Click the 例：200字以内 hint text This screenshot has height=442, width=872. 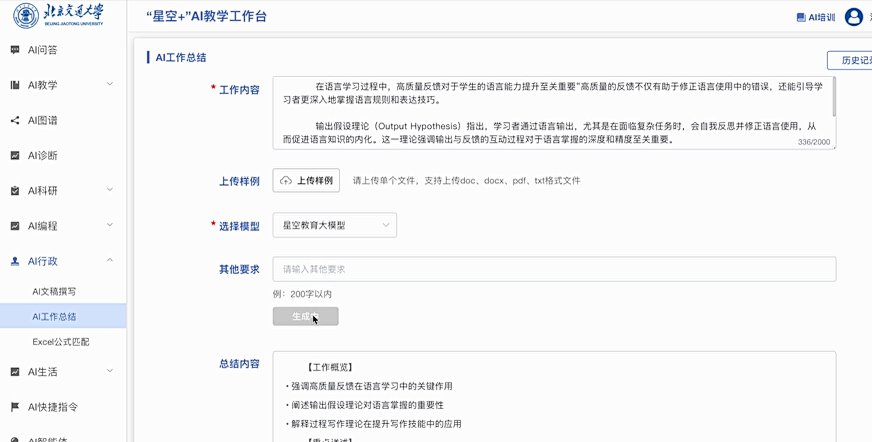click(302, 294)
